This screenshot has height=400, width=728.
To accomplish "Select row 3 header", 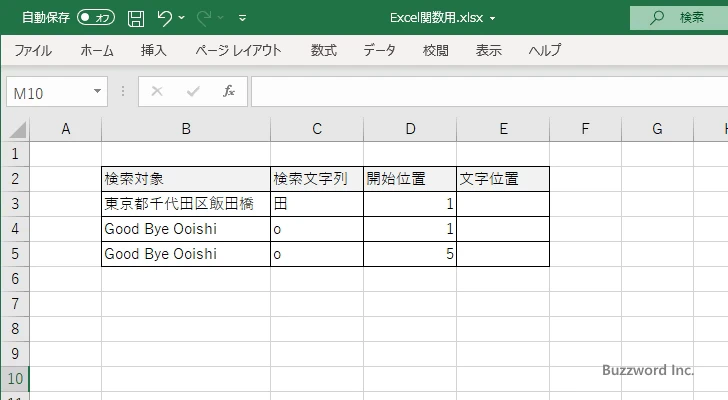I will pos(15,204).
